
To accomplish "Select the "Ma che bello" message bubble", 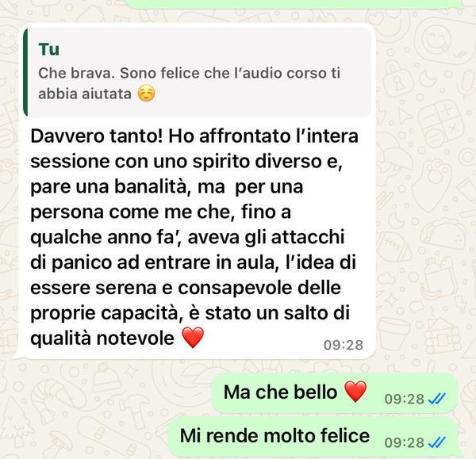I will 334,393.
